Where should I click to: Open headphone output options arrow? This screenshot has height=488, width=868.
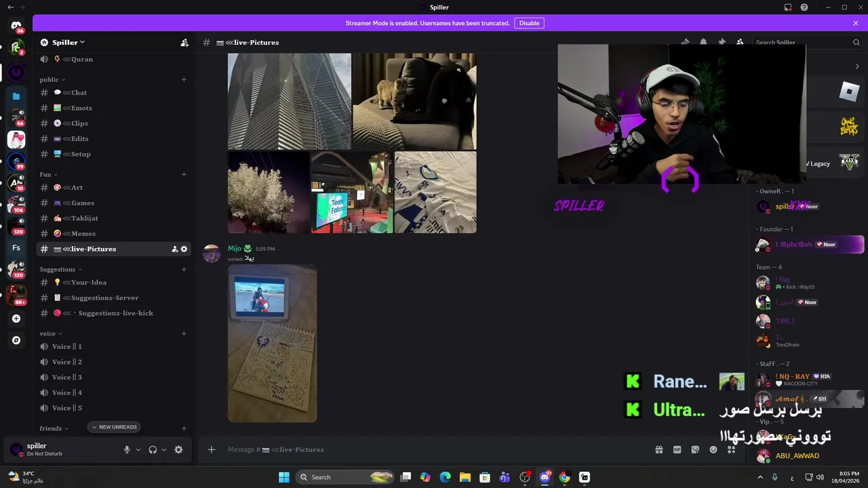(164, 449)
